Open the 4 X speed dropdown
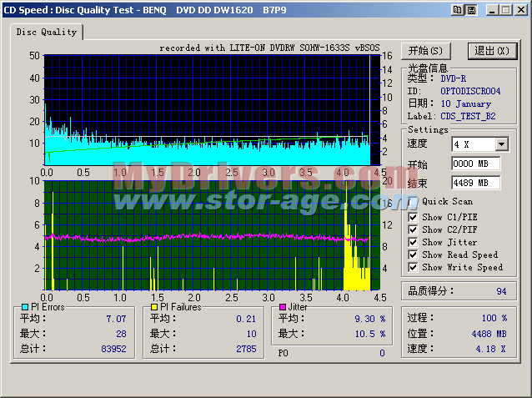This screenshot has height=398, width=532. tap(501, 144)
